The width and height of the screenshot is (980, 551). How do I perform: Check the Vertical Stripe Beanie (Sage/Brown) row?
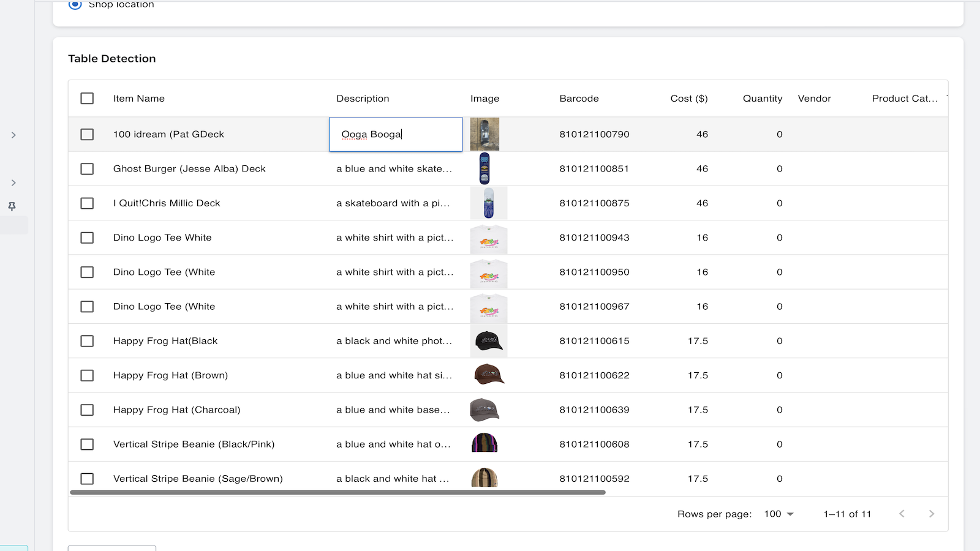coord(87,479)
